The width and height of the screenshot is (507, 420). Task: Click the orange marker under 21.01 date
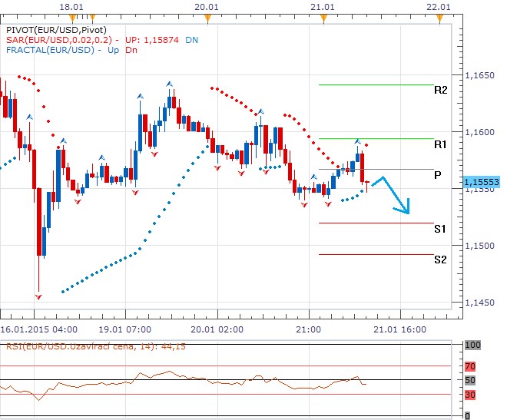tap(323, 16)
